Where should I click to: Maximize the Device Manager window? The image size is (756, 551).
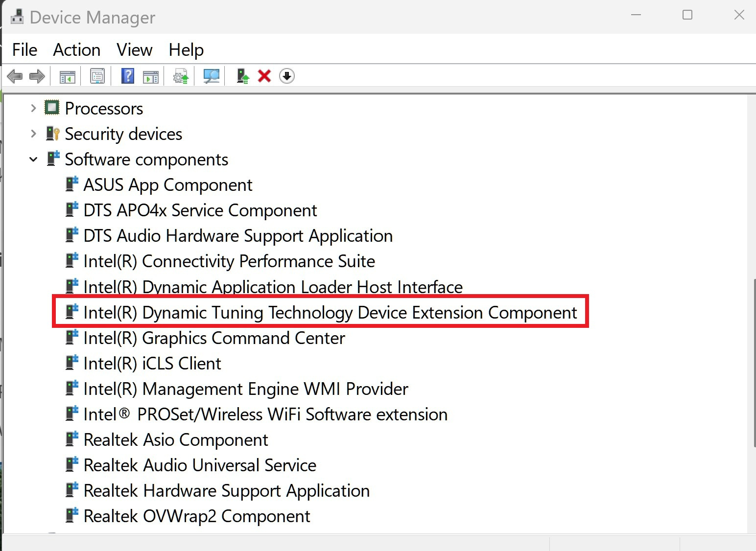[x=687, y=15]
